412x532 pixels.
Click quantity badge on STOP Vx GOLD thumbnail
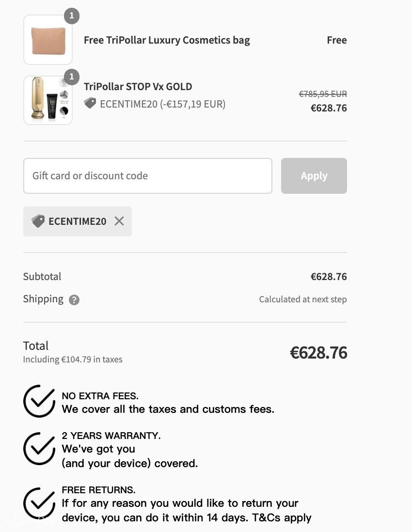coord(72,77)
